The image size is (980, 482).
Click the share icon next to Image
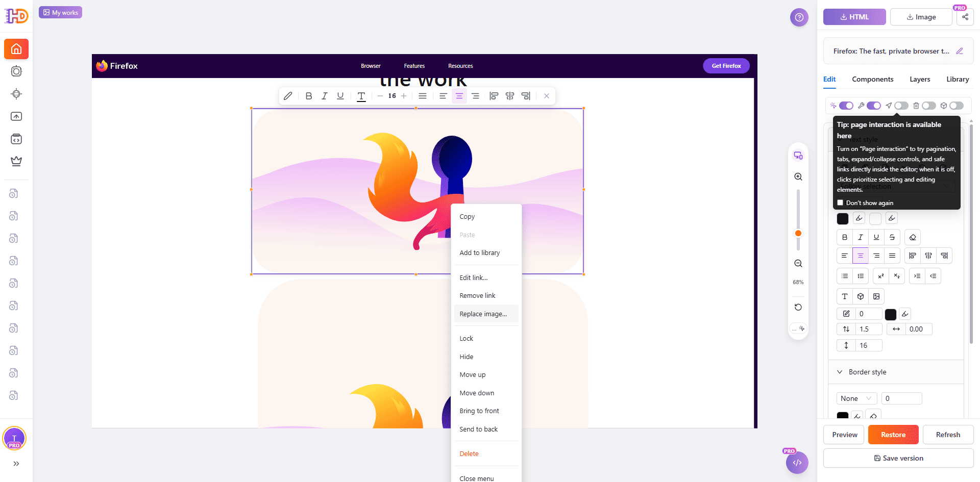coord(965,17)
